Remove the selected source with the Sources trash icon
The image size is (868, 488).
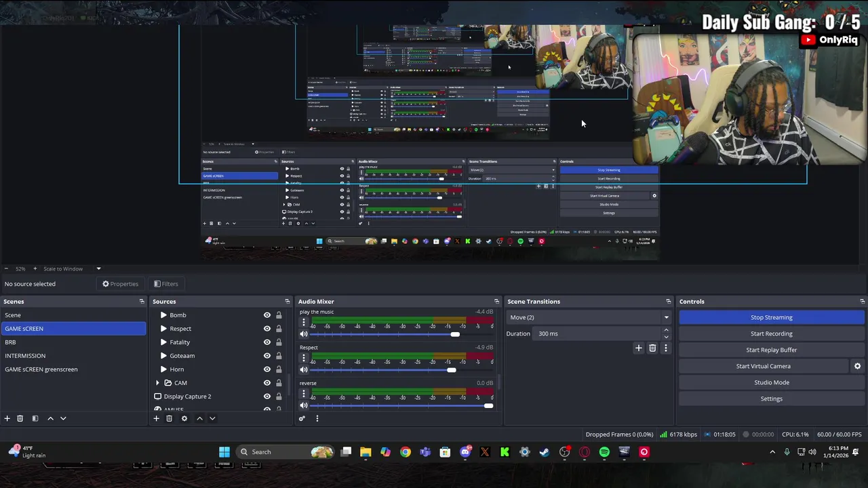(x=169, y=418)
